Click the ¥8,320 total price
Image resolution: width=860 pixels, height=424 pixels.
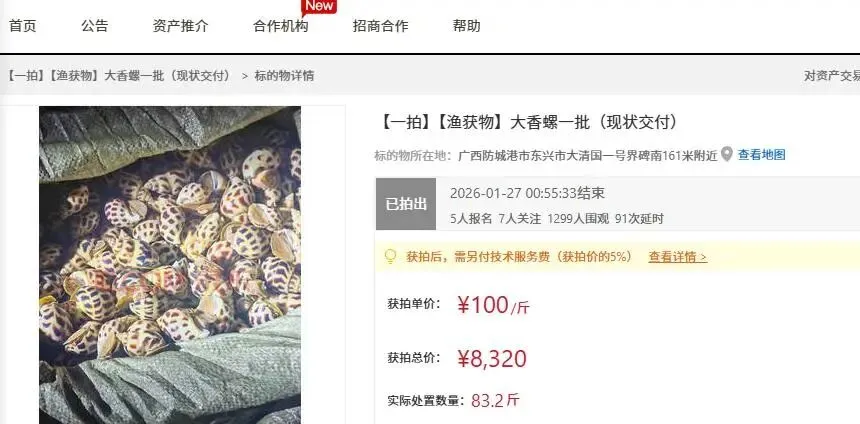pyautogui.click(x=492, y=359)
